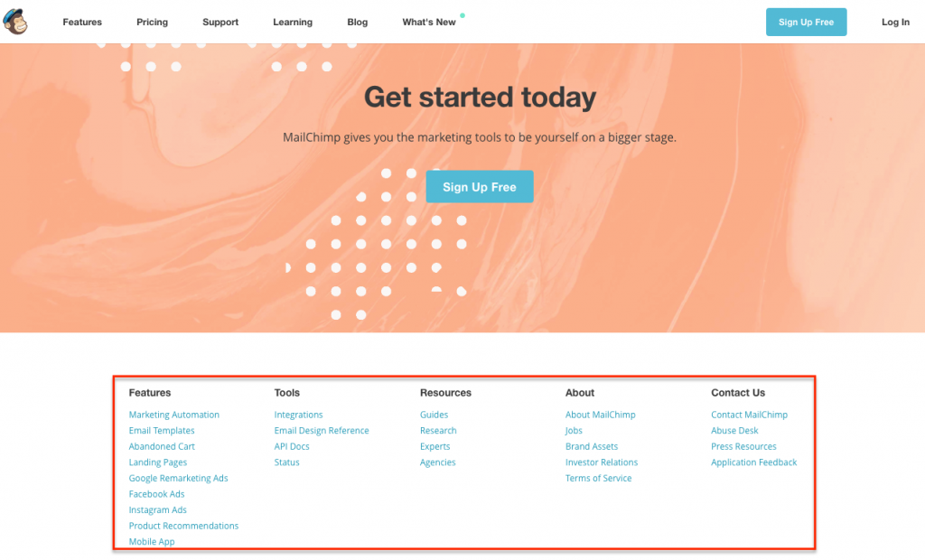Click the footer 'Features' column heading

(150, 393)
